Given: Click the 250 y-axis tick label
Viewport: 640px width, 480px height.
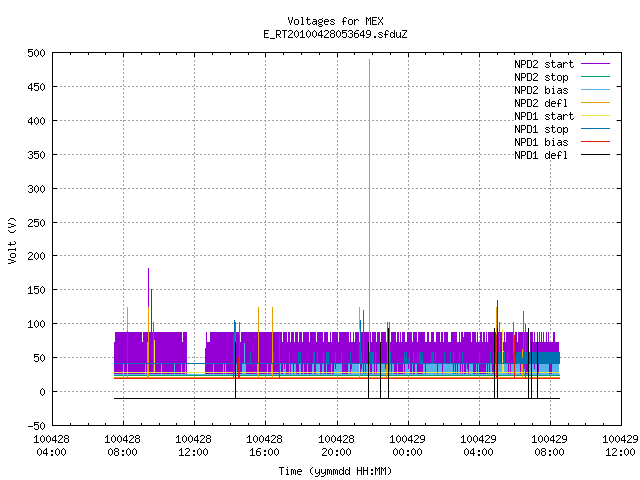Looking at the screenshot, I should 36,223.
